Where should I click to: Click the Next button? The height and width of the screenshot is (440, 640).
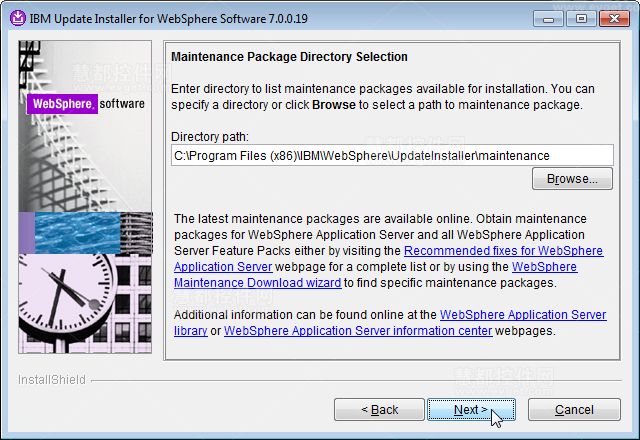point(471,409)
